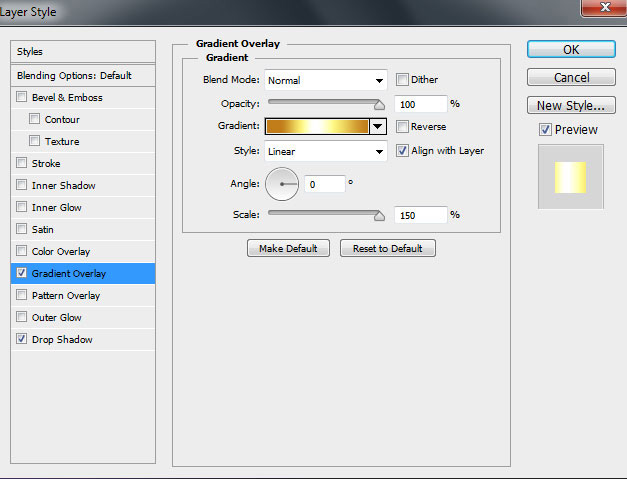
Task: Click the Scale value field
Action: click(x=421, y=215)
